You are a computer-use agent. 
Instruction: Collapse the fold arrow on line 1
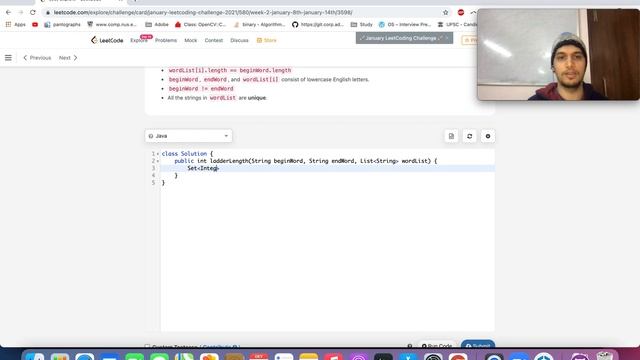[158, 154]
